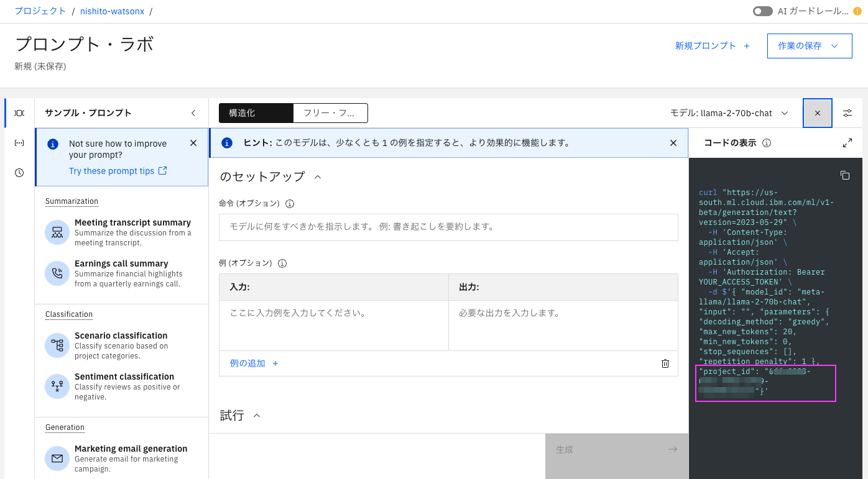This screenshot has height=479, width=868.
Task: Click the example input cell
Action: pyautogui.click(x=334, y=326)
